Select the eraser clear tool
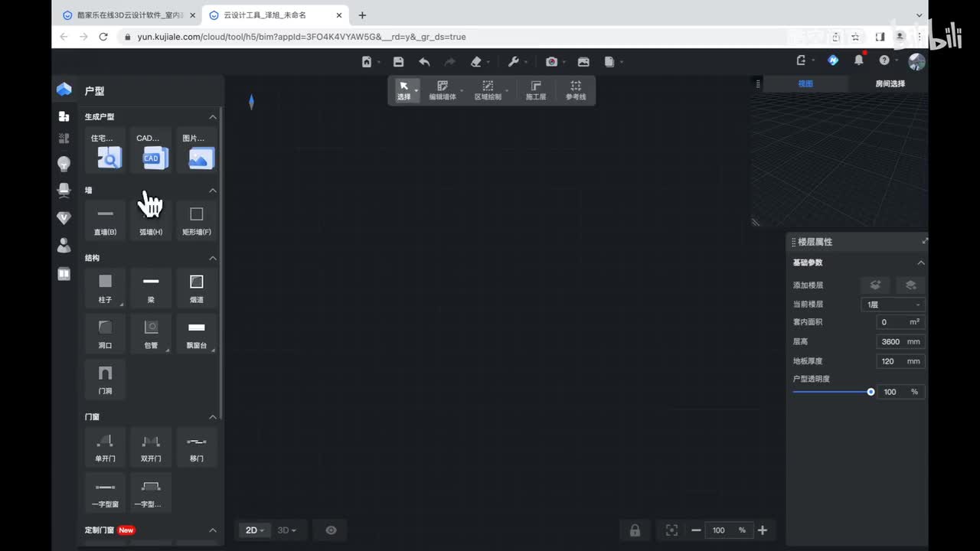 (476, 61)
